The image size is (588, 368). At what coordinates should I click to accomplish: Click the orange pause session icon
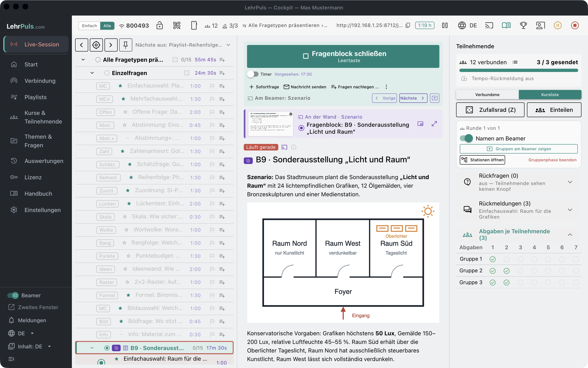pyautogui.click(x=558, y=25)
